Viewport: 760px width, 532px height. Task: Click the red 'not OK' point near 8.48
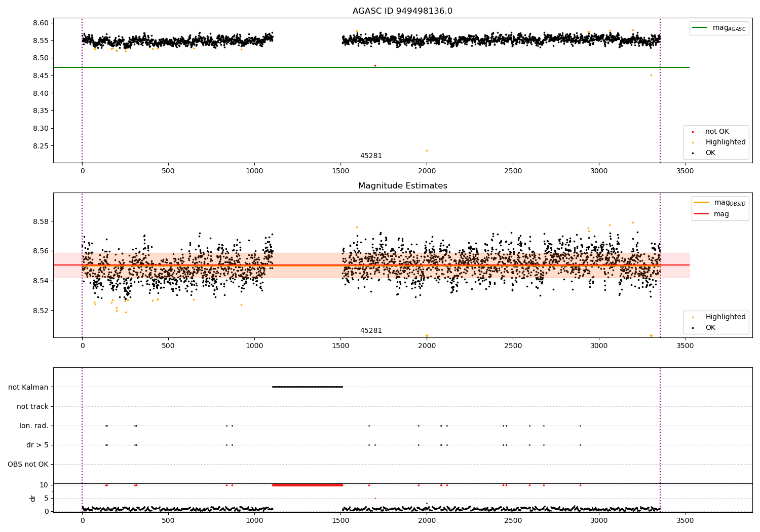[375, 65]
